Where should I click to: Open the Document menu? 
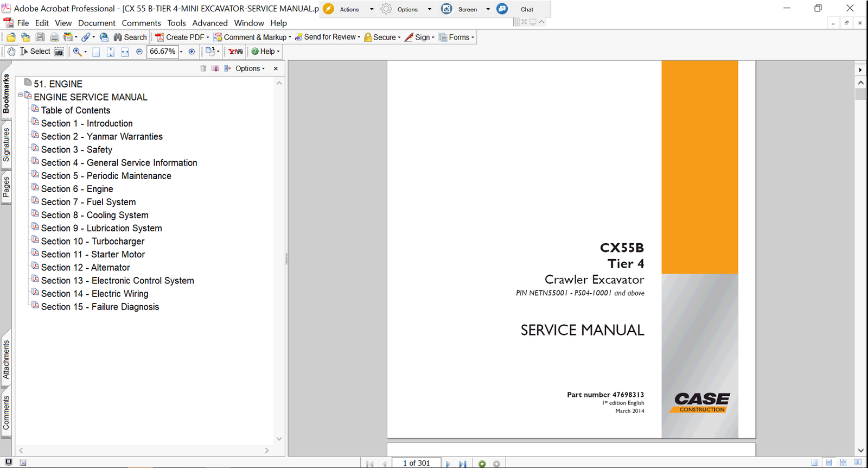97,23
